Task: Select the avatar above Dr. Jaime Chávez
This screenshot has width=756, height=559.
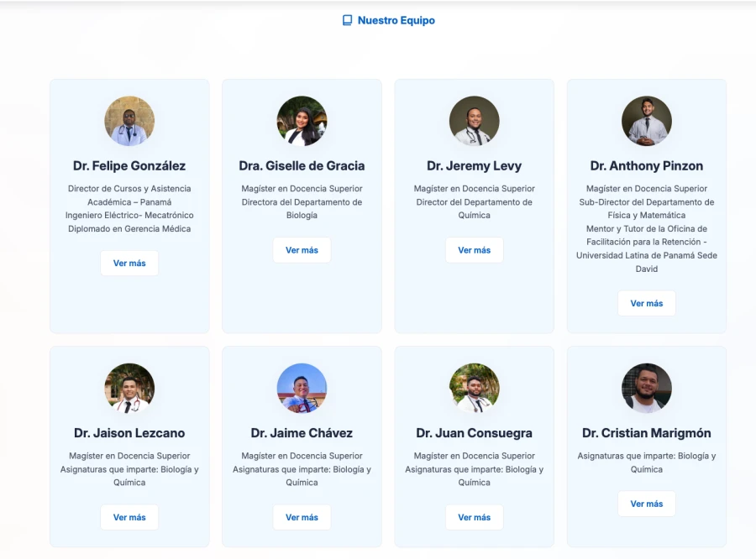Action: click(302, 388)
